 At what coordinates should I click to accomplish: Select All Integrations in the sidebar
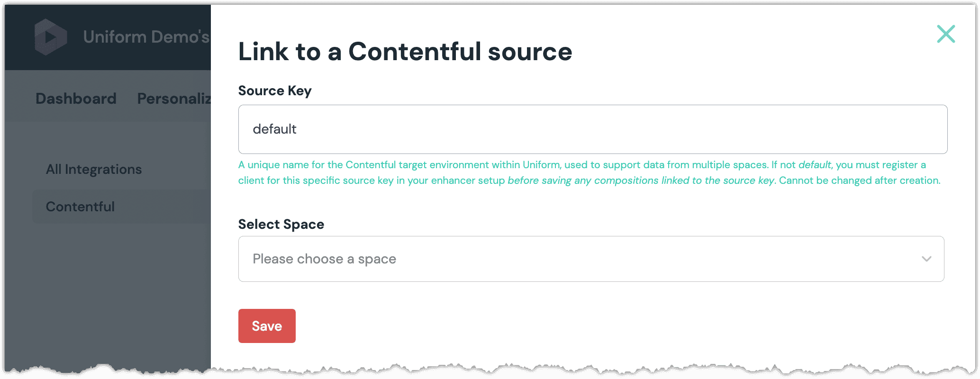(94, 169)
